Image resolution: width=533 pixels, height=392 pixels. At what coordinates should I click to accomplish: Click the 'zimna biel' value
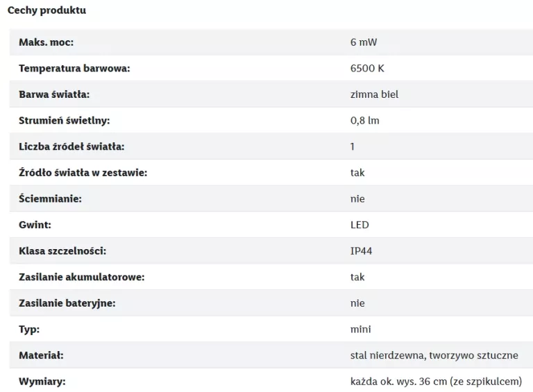[x=374, y=94]
